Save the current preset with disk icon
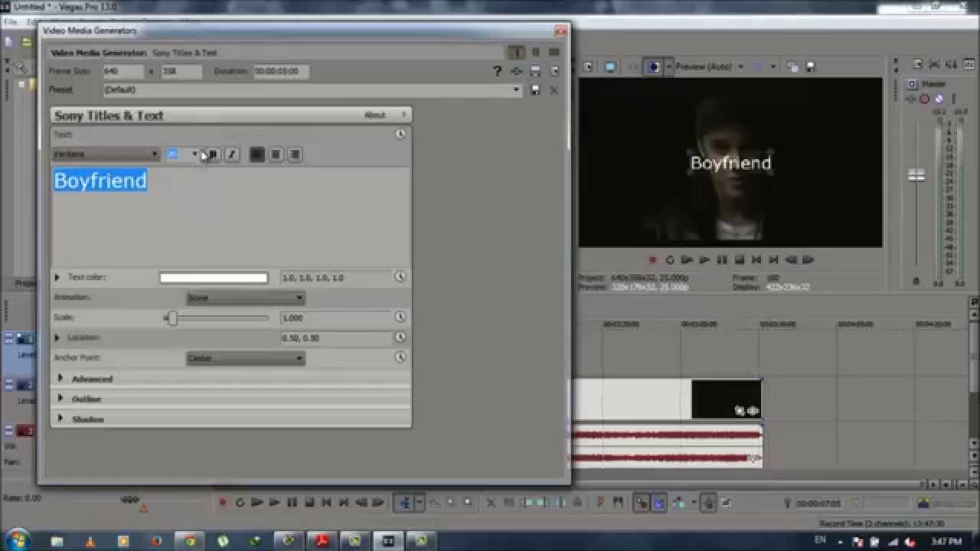Image resolution: width=980 pixels, height=551 pixels. coord(535,90)
